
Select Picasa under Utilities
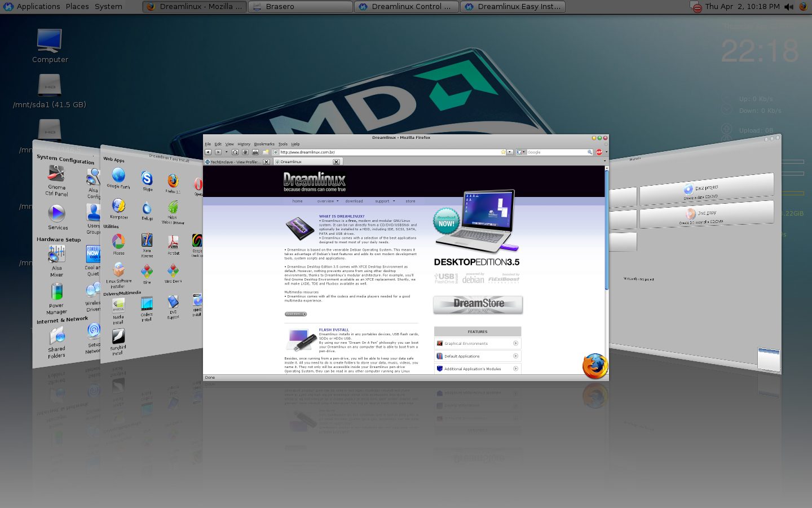click(x=118, y=242)
